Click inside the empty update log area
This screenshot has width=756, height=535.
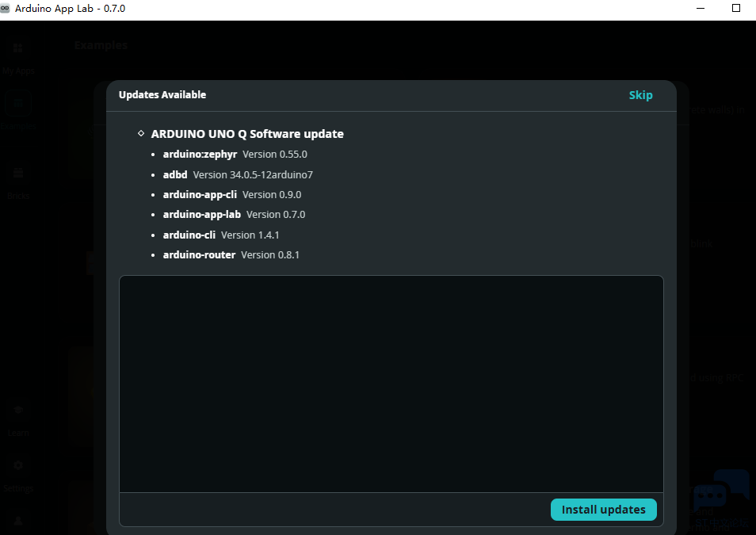tap(391, 384)
